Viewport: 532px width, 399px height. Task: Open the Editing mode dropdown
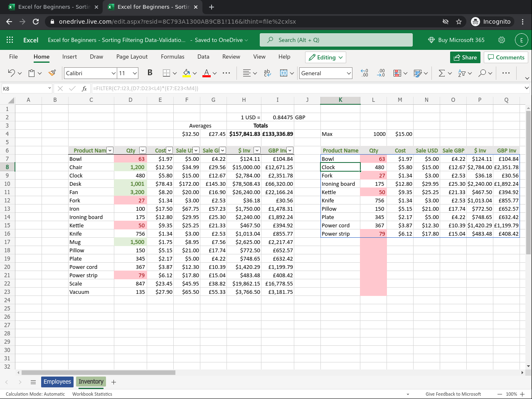point(326,57)
